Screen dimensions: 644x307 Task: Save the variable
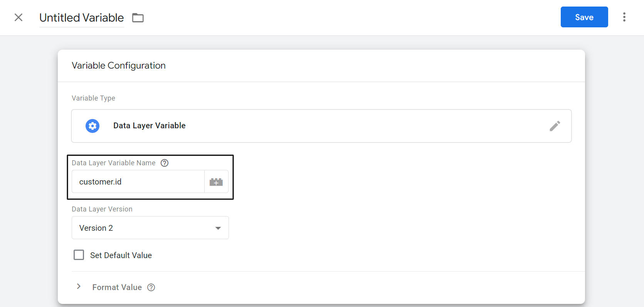(x=584, y=17)
